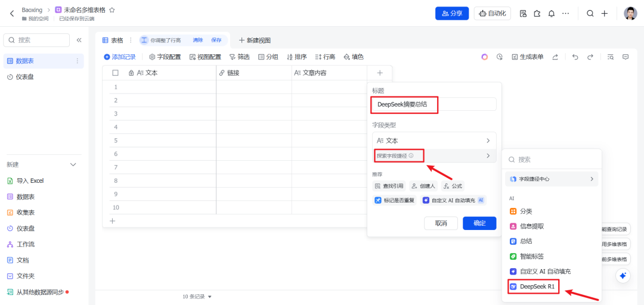Image resolution: width=644 pixels, height=305 pixels.
Task: Click 取消 in field dialog
Action: [x=441, y=223]
